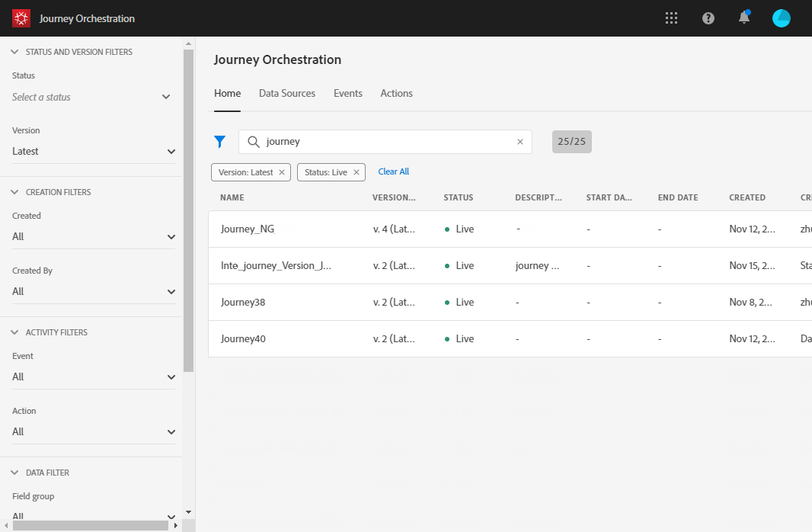Collapse the ACTIVITY FILTERS section
This screenshot has width=812, height=532.
tap(13, 332)
